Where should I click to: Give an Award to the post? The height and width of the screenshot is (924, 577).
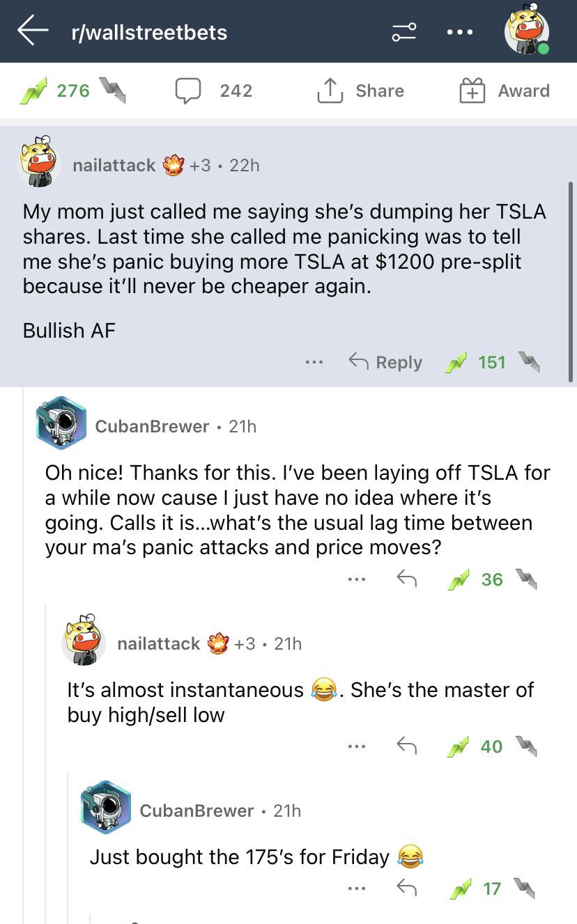click(x=505, y=91)
